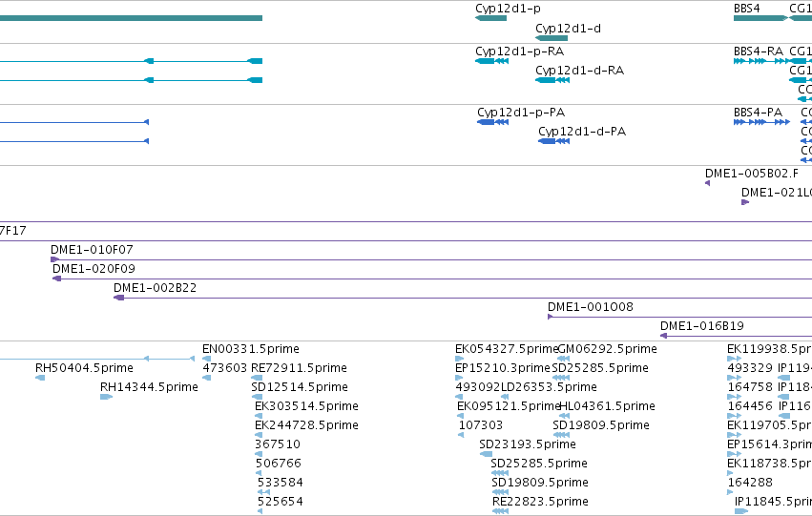The width and height of the screenshot is (812, 516).
Task: Click the Cyp12d1-d-RA transcript arrow
Action: point(552,80)
